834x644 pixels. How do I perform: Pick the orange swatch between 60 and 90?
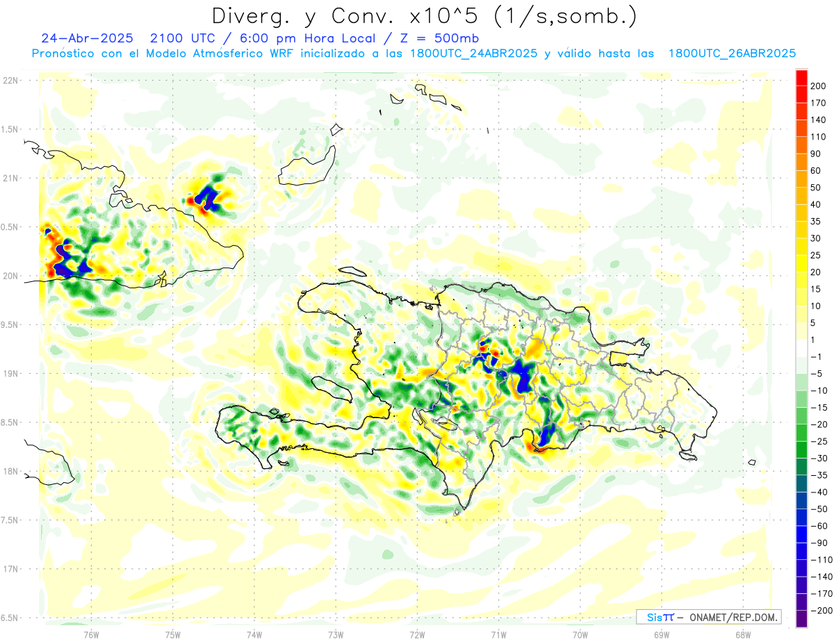(x=802, y=163)
